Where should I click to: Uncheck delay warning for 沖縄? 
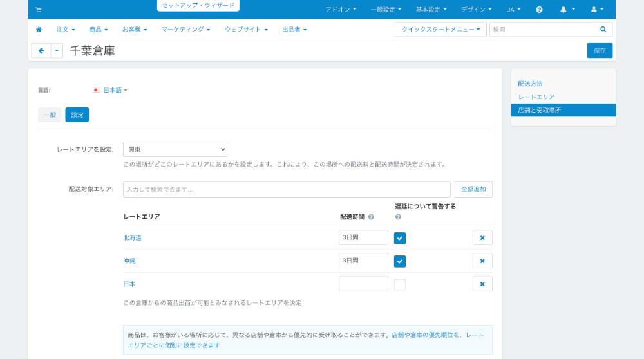pos(400,261)
